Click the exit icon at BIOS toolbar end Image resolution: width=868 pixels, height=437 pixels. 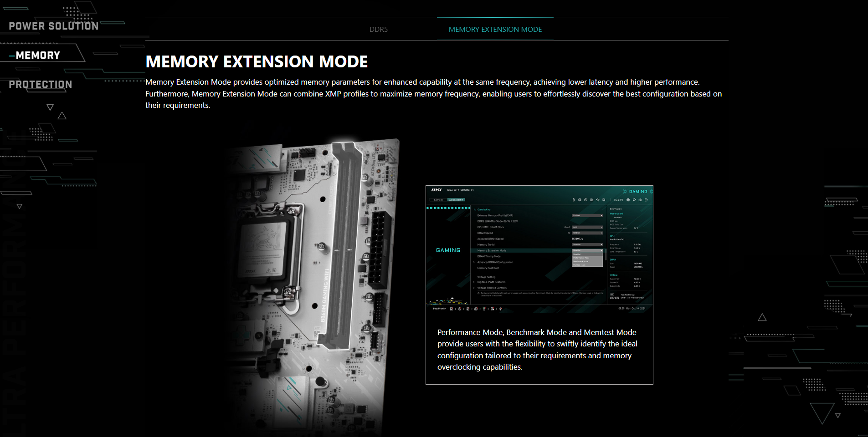click(646, 200)
